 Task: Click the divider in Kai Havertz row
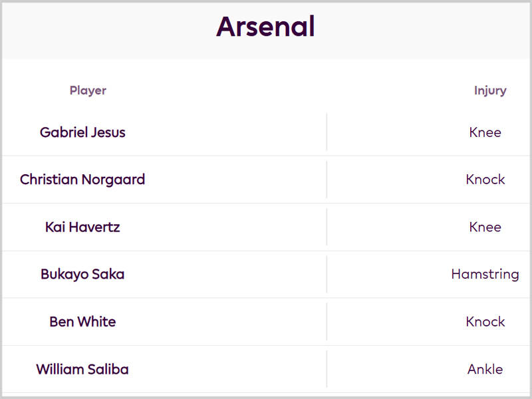(327, 227)
